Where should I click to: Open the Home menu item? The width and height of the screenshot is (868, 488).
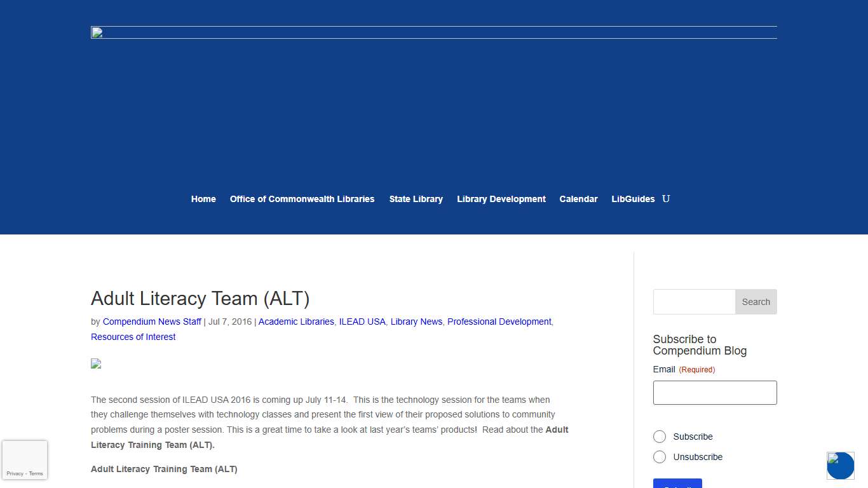point(203,199)
